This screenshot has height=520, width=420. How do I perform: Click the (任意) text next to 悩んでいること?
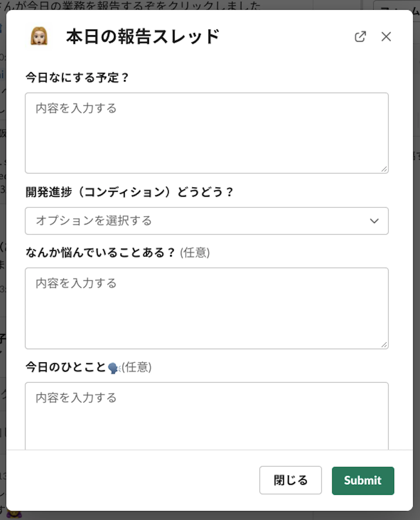tap(195, 253)
